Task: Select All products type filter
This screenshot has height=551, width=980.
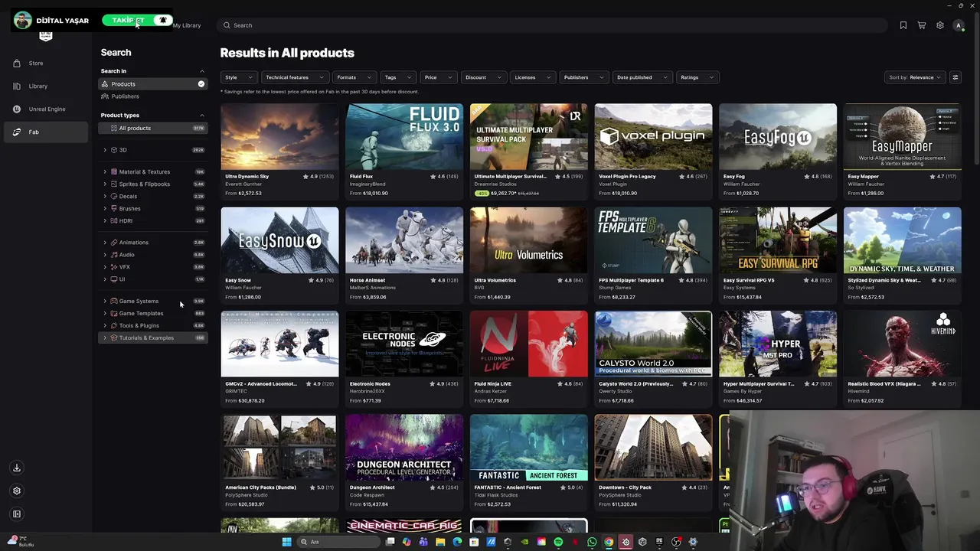Action: 152,128
